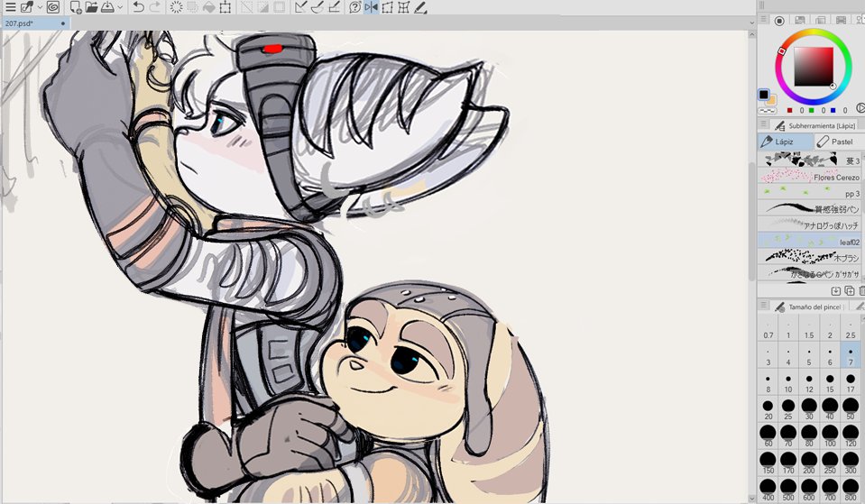Save the document with the Save icon

pos(107,7)
